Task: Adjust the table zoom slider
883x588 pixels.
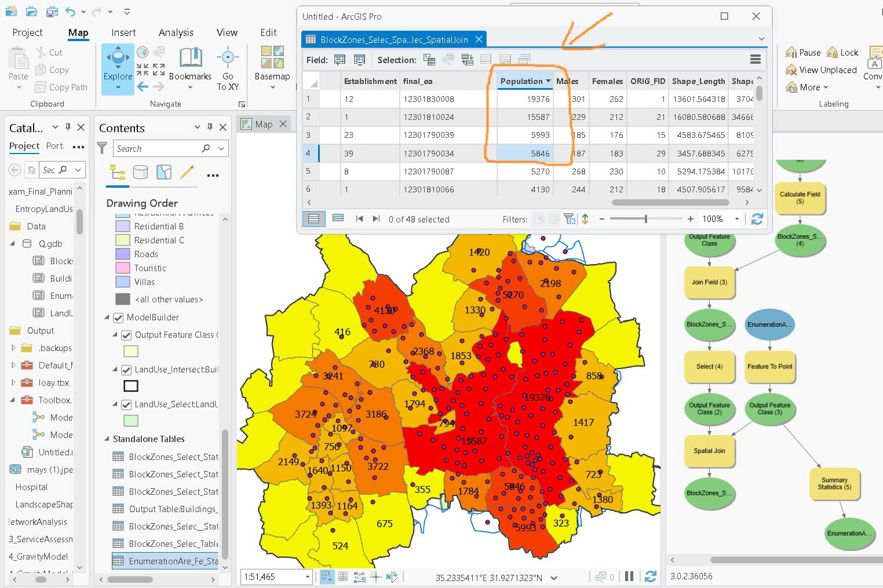Action: pos(646,219)
